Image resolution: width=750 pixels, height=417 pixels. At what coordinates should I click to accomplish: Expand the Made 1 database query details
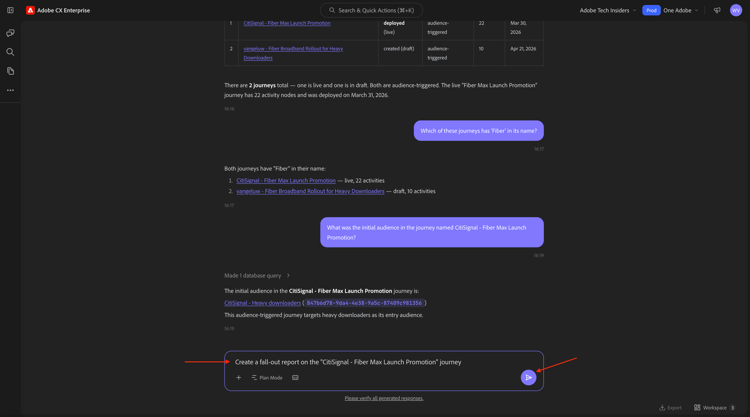tap(257, 275)
